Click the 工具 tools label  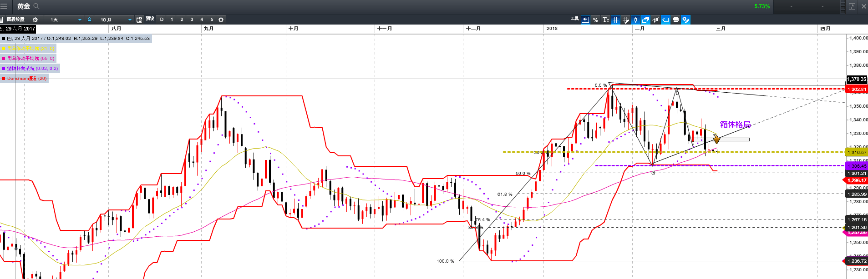click(x=574, y=19)
